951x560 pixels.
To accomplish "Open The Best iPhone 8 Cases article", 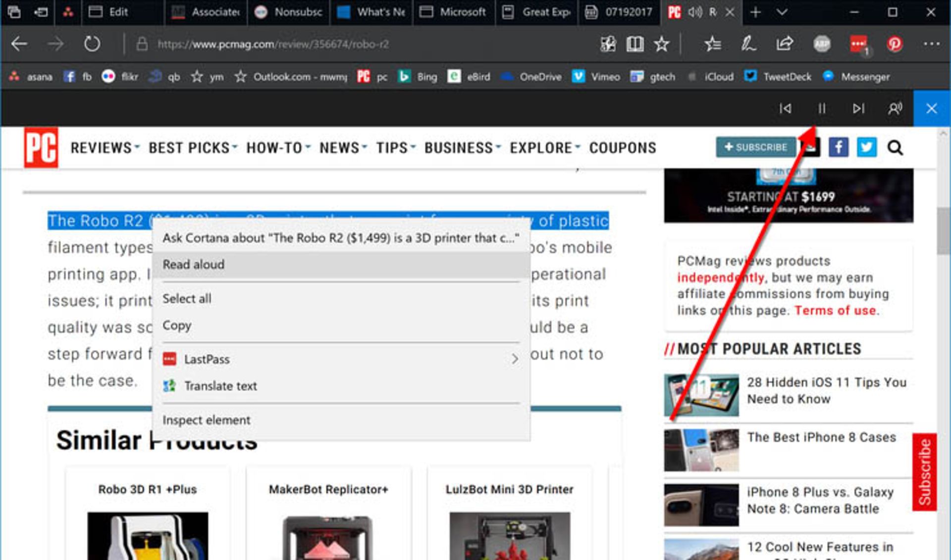I will [x=821, y=437].
